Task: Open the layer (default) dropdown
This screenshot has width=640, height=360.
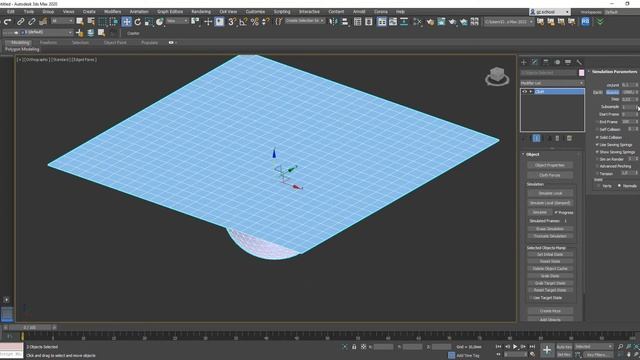Action: coord(38,32)
